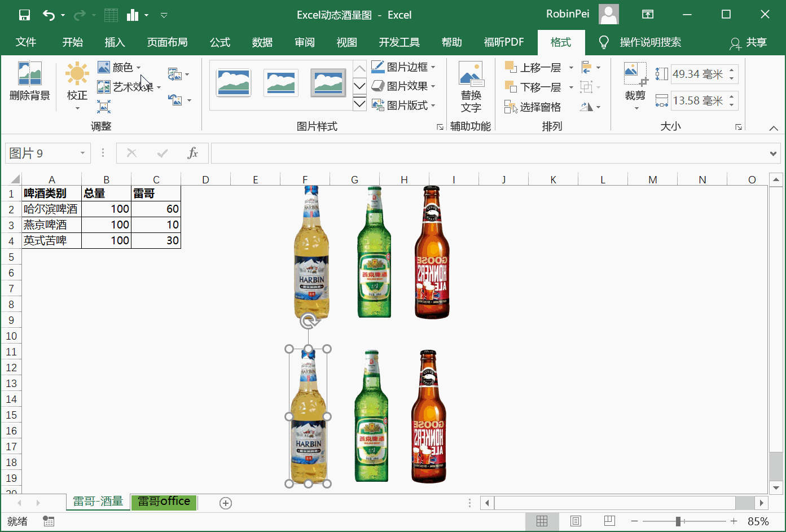Click the width field showing 13.58 毫米
The height and width of the screenshot is (532, 786).
point(697,100)
